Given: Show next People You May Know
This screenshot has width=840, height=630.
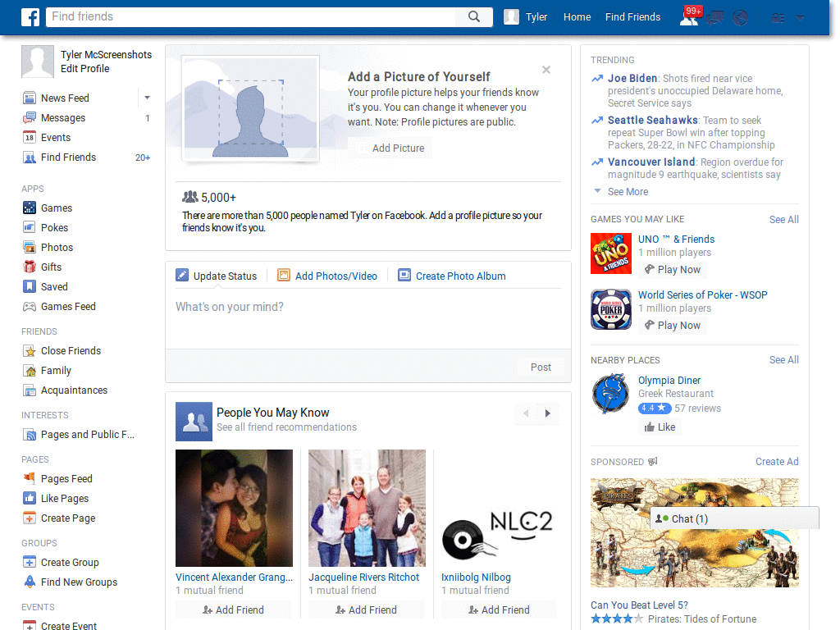Looking at the screenshot, I should point(547,413).
